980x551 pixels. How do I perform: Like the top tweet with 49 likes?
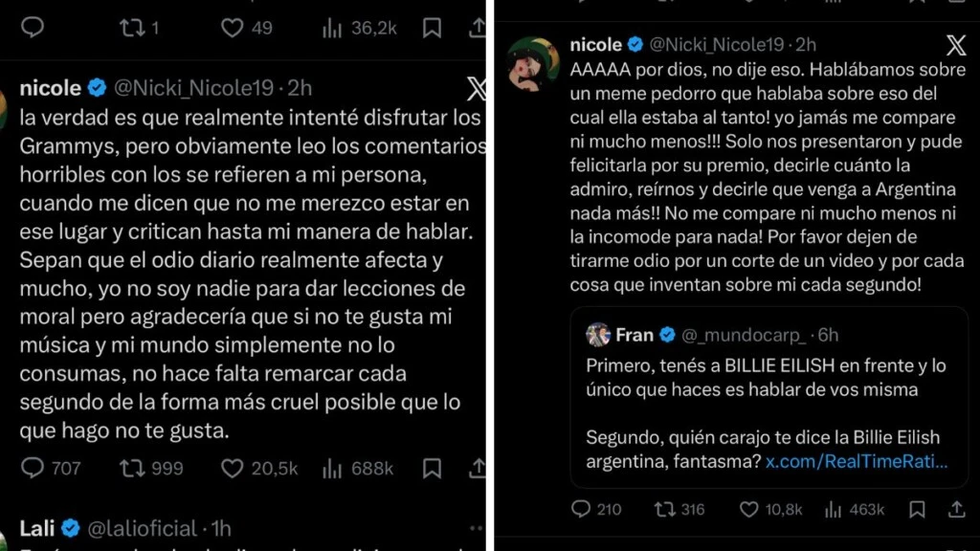(x=233, y=28)
